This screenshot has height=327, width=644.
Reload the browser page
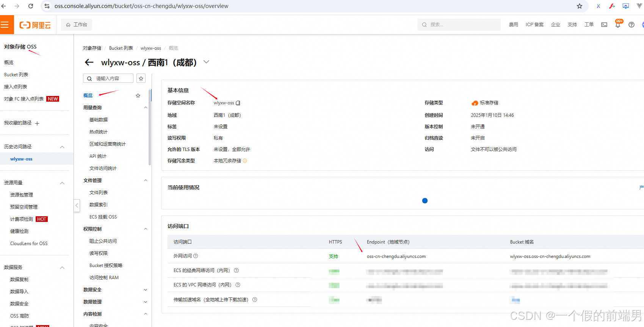(31, 6)
